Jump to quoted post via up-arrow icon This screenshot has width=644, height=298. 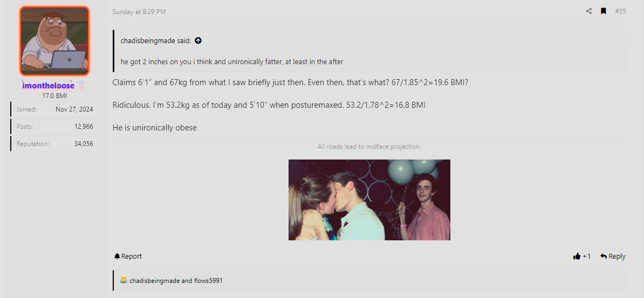click(x=198, y=40)
